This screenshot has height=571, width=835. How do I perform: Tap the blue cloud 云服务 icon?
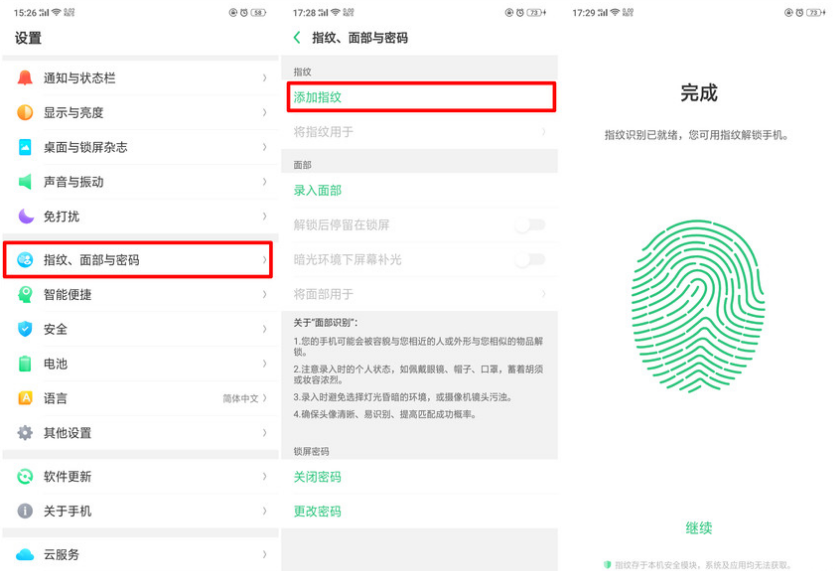click(25, 554)
